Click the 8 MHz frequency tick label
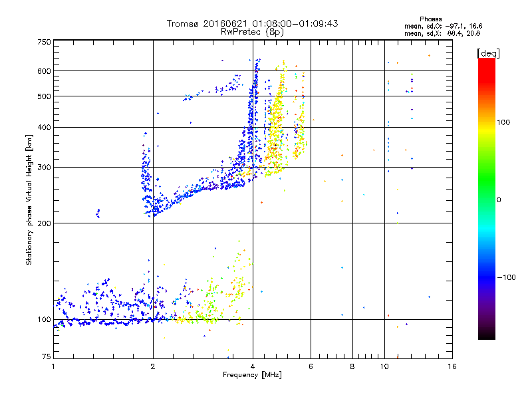This screenshot has width=532, height=399. coord(352,366)
